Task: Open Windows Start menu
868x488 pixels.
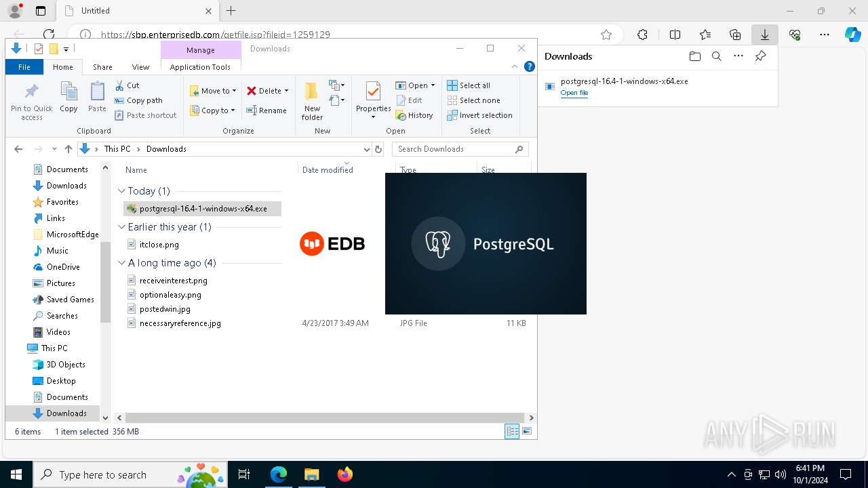Action: 16,474
